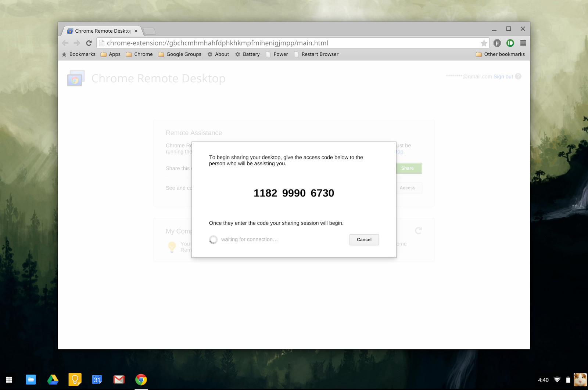Open the green ID extension icon
The image size is (588, 390).
510,43
